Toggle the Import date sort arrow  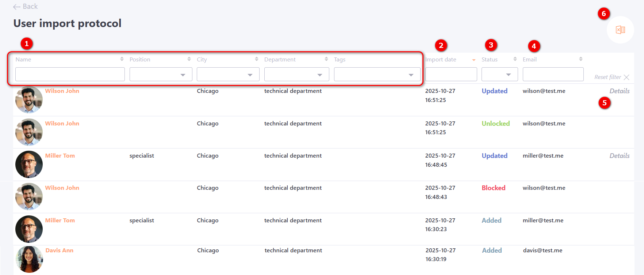coord(474,60)
